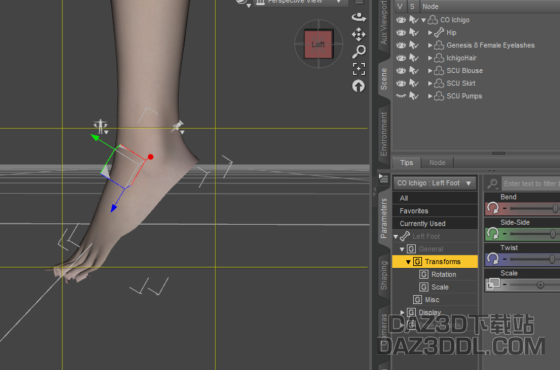This screenshot has width=560, height=370.
Task: Show the hidden SCU Pumps item
Action: click(401, 96)
